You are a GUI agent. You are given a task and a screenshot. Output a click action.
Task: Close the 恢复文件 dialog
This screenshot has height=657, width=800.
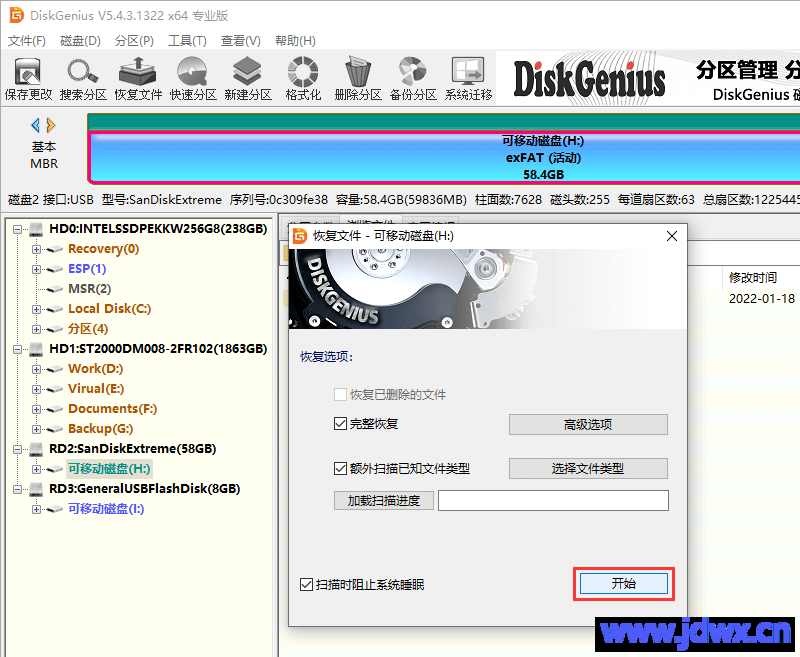point(672,236)
